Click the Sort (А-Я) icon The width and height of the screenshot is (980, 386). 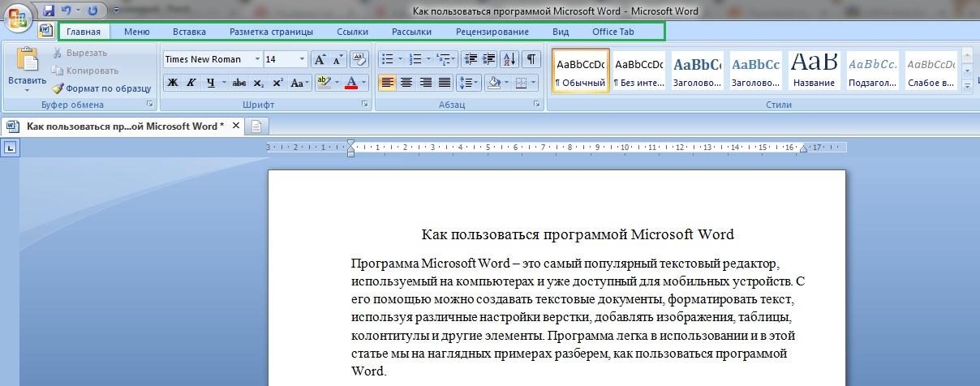509,59
